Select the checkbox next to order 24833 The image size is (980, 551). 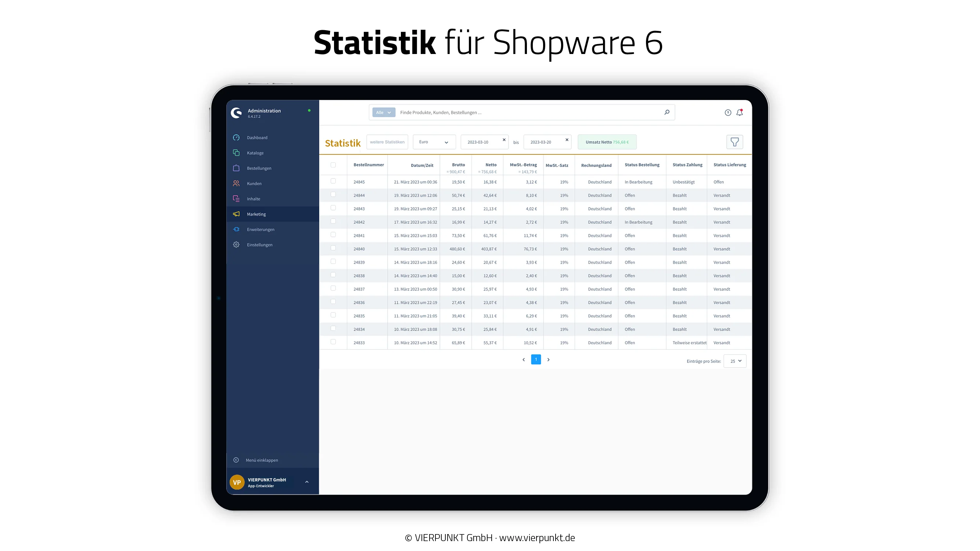coord(334,342)
